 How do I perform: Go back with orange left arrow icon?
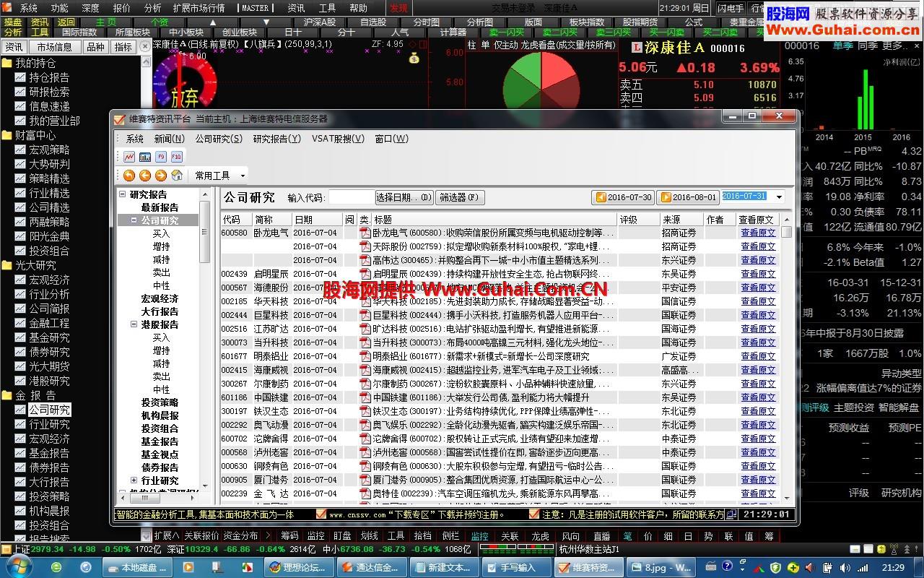tap(145, 176)
